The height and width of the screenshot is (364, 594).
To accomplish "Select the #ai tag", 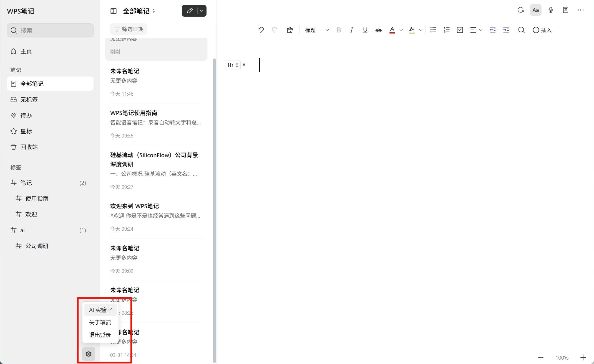I will point(50,230).
